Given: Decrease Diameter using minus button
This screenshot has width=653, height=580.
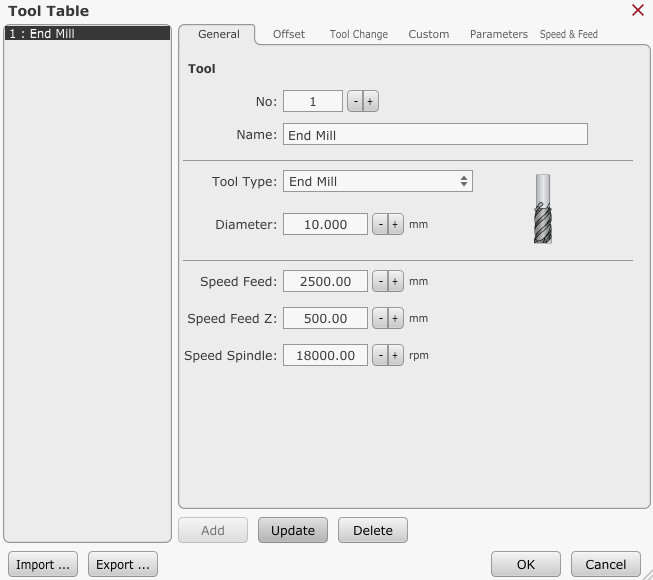Looking at the screenshot, I should (380, 225).
